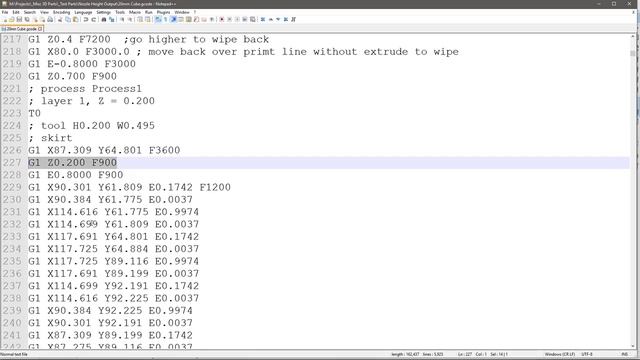Open the Window menu
Viewport: 640px width, 360px height.
[182, 12]
